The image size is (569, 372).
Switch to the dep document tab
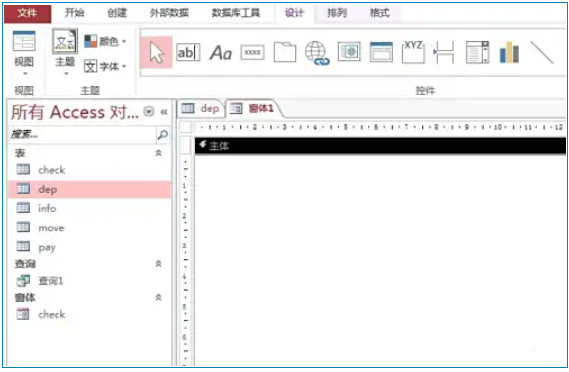click(201, 108)
